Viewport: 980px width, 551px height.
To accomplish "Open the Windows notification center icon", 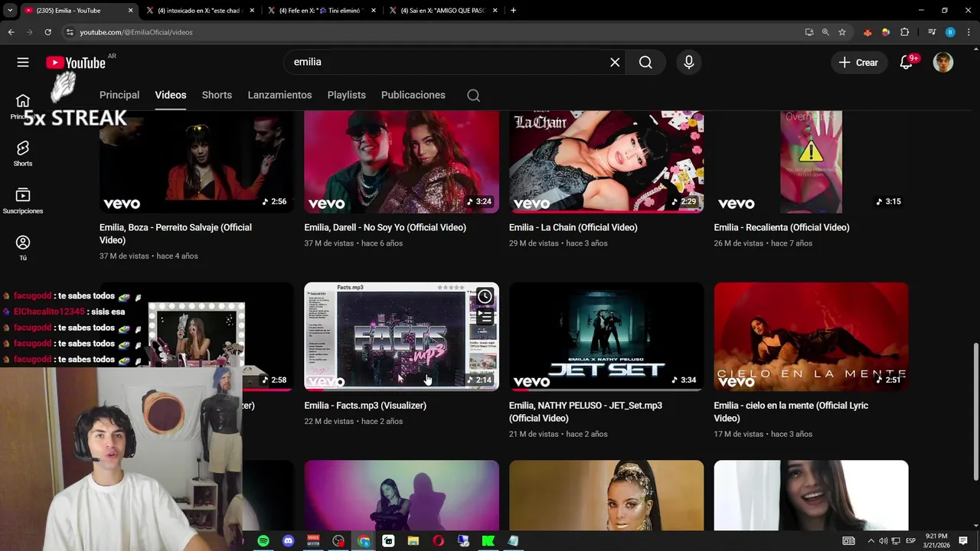I will coord(963,541).
